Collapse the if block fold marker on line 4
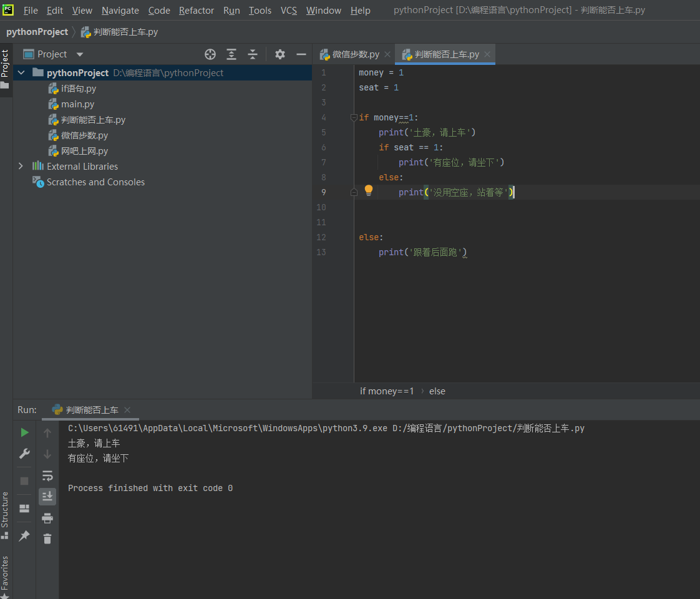Image resolution: width=700 pixels, height=599 pixels. pos(354,117)
